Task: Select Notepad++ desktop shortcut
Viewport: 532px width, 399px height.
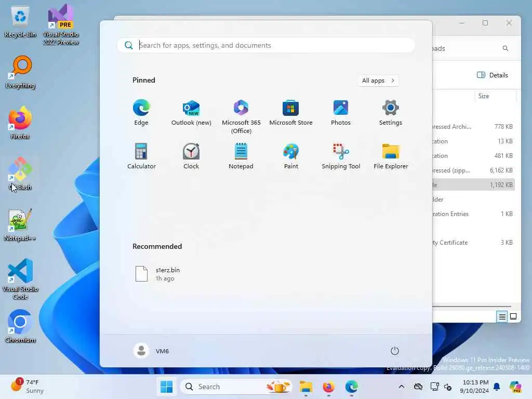Action: click(x=20, y=225)
